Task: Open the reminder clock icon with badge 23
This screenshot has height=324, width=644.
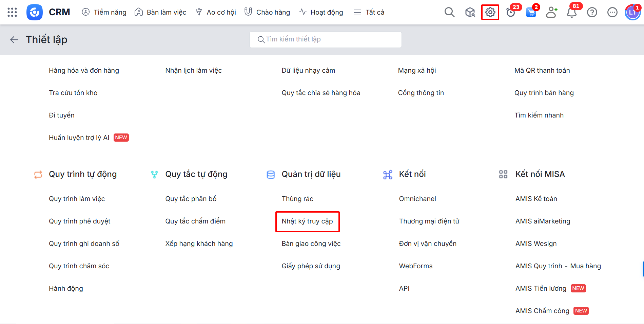Action: point(510,13)
